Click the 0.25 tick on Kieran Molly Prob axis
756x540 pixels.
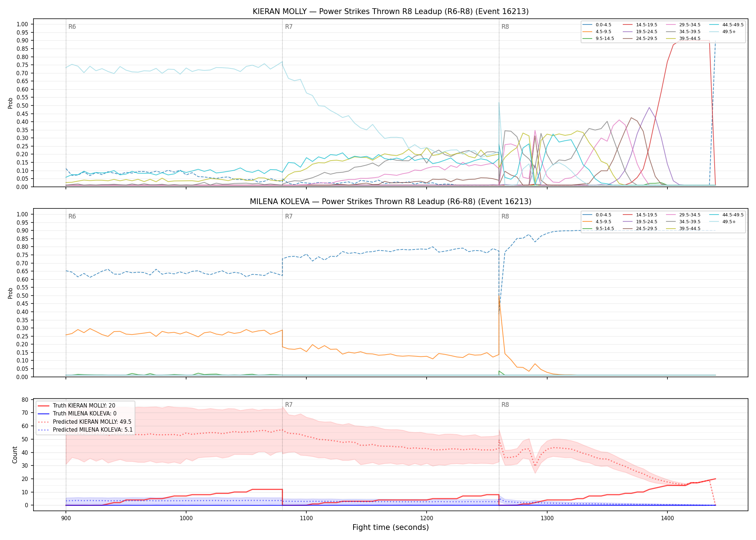point(22,146)
